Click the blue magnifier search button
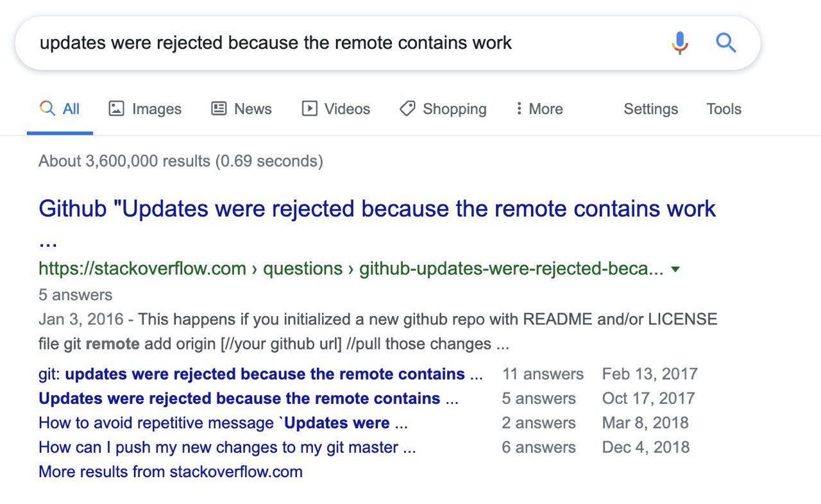 [x=726, y=43]
